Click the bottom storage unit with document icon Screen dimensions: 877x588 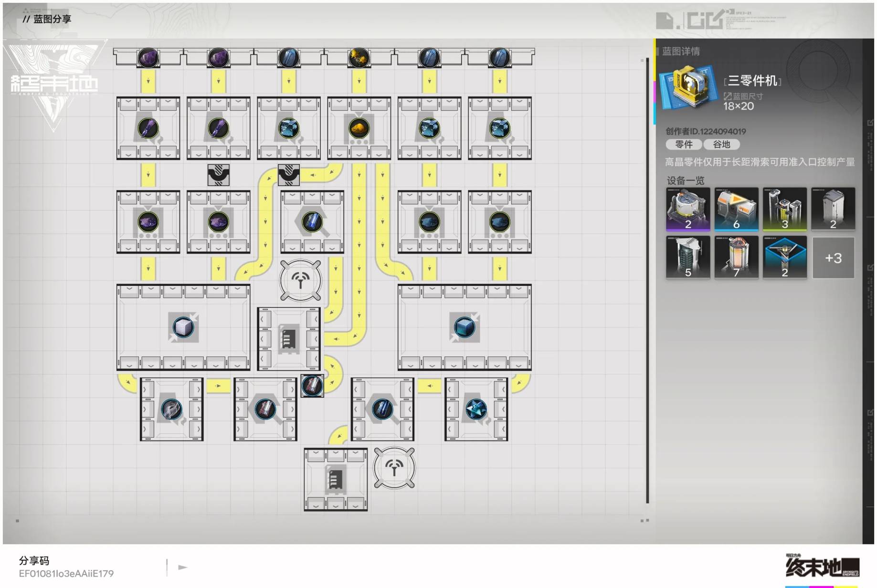(x=336, y=479)
